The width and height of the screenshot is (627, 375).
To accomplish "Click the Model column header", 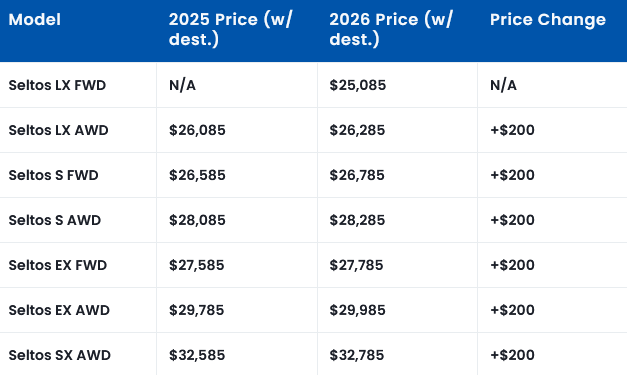I will [x=35, y=20].
